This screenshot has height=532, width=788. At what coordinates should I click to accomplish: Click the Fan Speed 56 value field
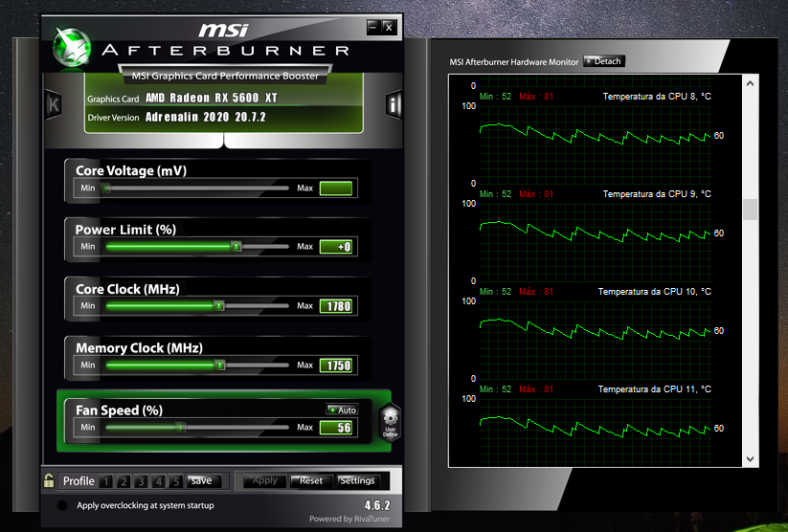(x=336, y=428)
